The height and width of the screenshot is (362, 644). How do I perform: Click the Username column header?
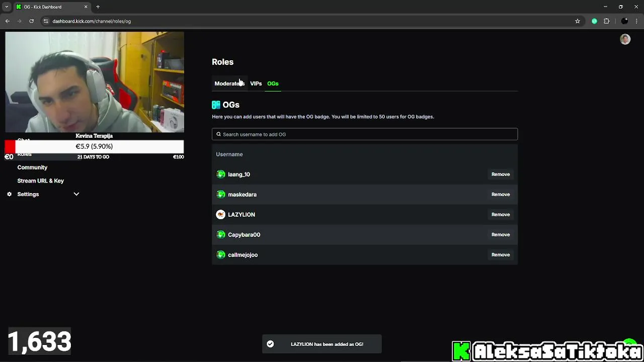229,154
